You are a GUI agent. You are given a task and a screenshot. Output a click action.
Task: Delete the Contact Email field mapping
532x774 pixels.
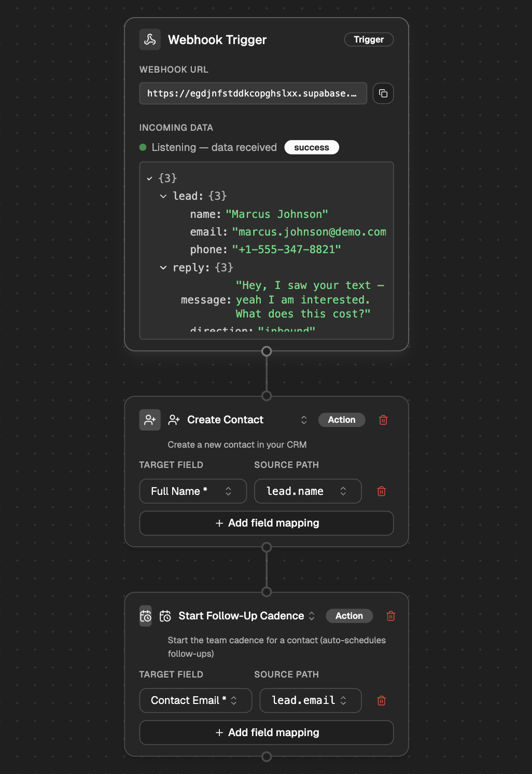click(382, 701)
